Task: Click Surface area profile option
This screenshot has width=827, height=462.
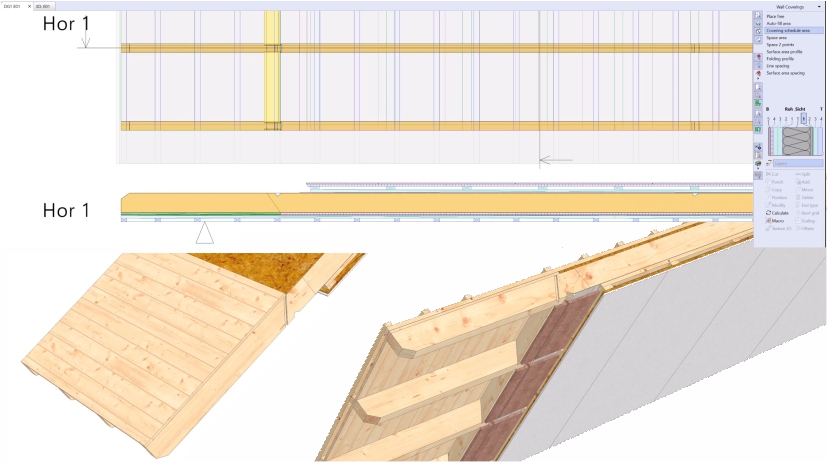Action: coord(785,52)
